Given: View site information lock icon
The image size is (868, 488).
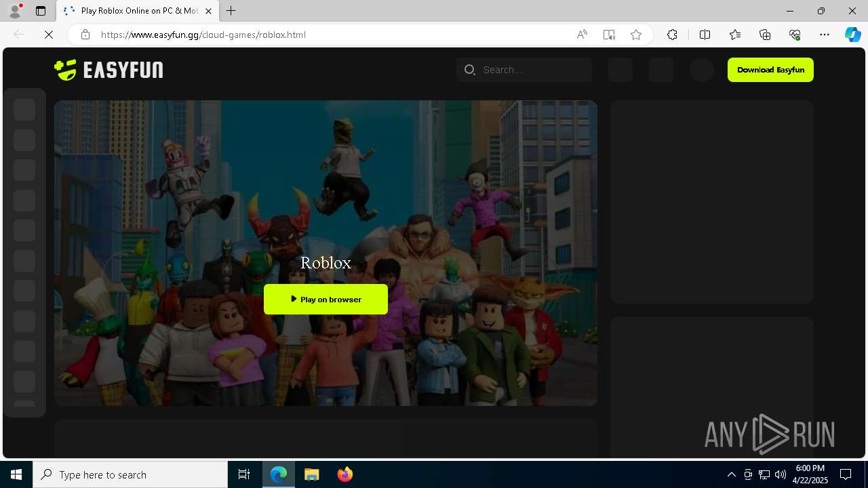Looking at the screenshot, I should pyautogui.click(x=85, y=35).
